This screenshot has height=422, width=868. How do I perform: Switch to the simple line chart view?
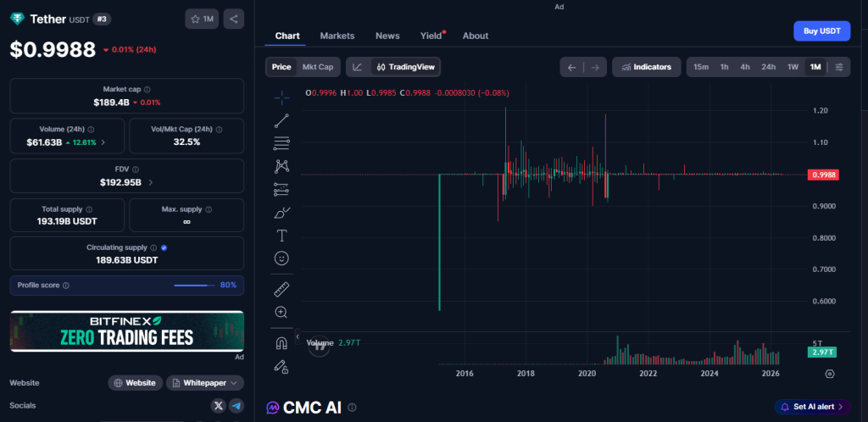coord(359,67)
